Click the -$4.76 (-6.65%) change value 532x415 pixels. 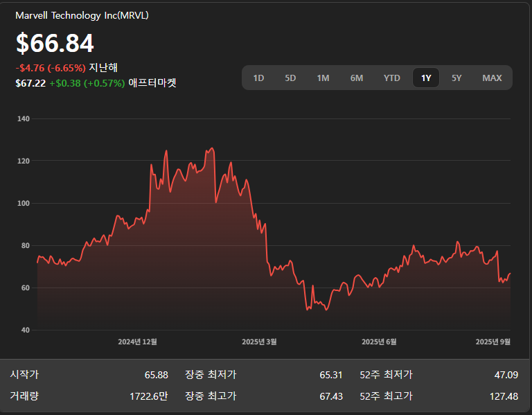[51, 68]
